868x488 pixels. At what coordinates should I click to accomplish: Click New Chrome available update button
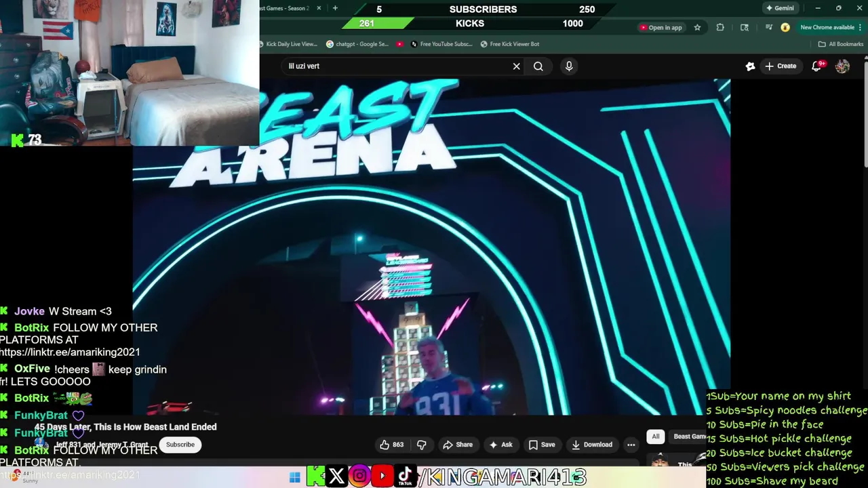[827, 28]
